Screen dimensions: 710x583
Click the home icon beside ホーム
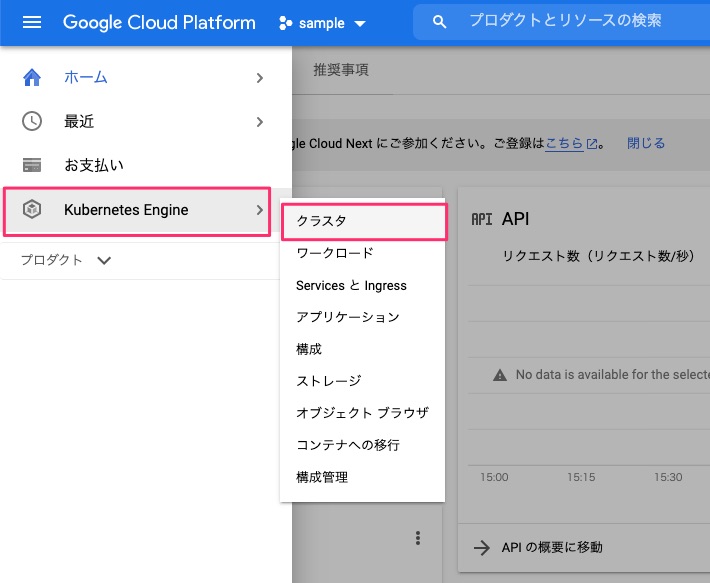(x=32, y=77)
